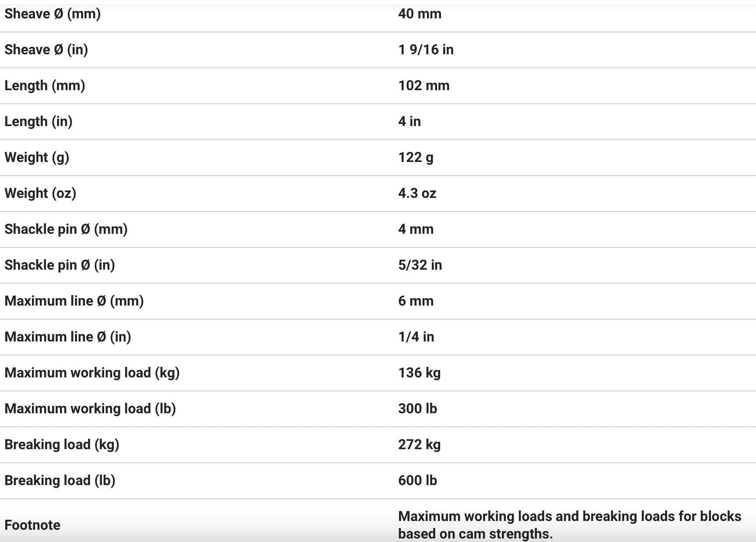Click the Maximum line Ø (mm) label
756x542 pixels.
point(74,301)
